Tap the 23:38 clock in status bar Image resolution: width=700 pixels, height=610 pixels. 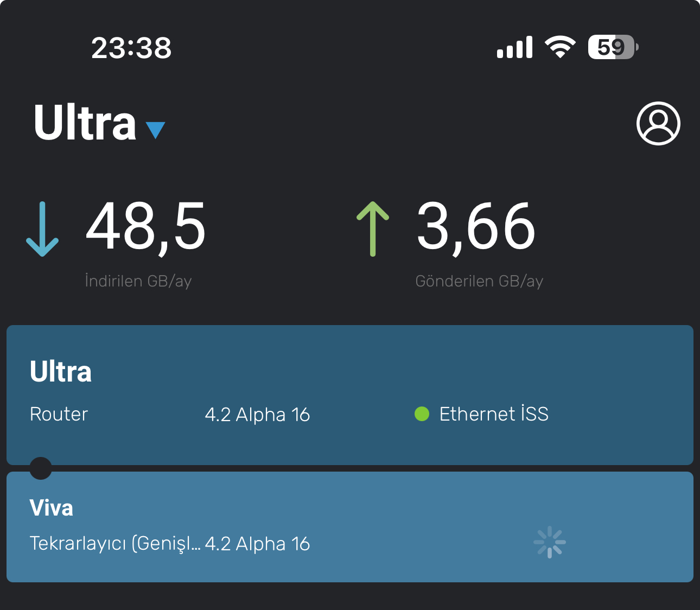[131, 48]
